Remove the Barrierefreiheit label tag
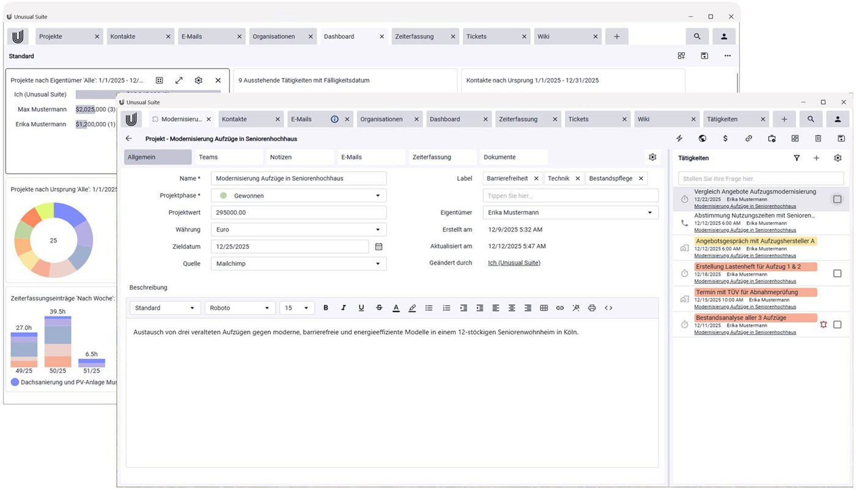 536,178
